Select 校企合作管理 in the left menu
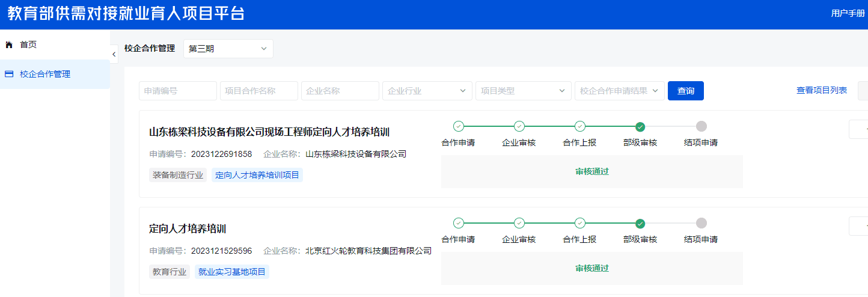868x297 pixels. click(x=45, y=74)
